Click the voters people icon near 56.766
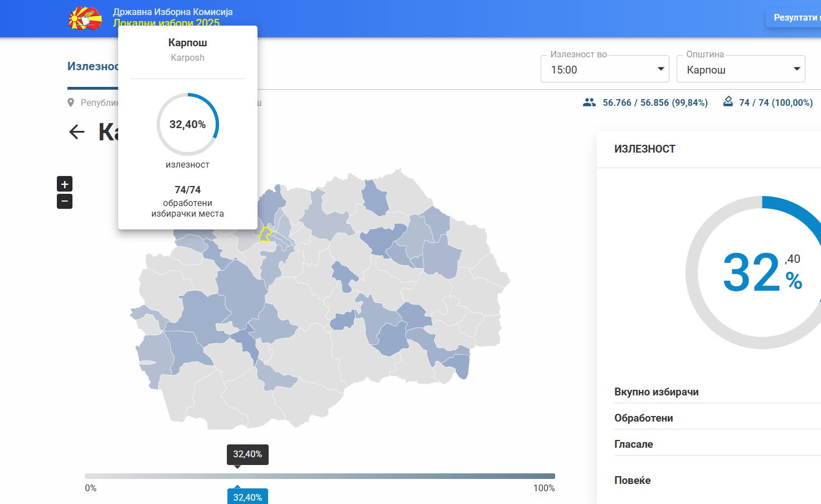This screenshot has width=821, height=504. (x=589, y=102)
